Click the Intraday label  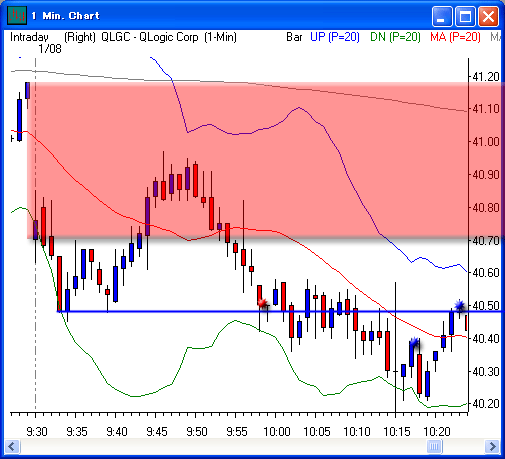point(29,37)
